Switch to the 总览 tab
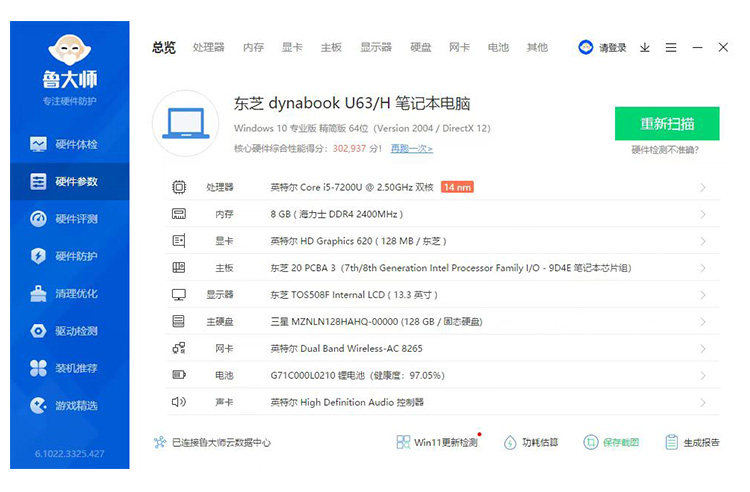 pyautogui.click(x=164, y=47)
